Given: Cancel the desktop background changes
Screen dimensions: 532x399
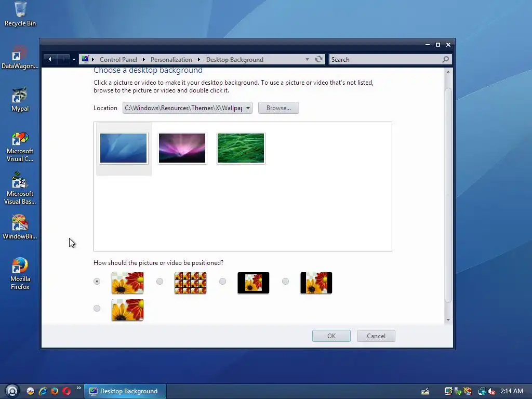Looking at the screenshot, I should point(376,336).
